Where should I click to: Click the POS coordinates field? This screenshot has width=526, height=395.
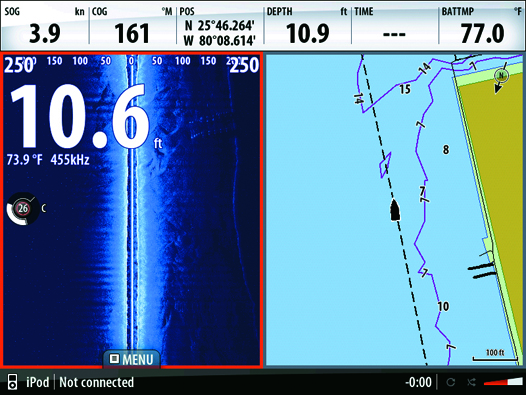220,26
